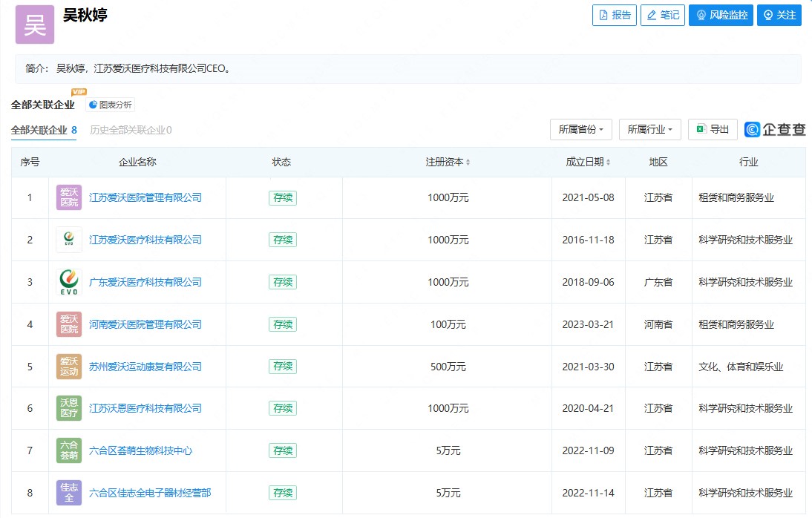Expand the 所属行业 dropdown
The height and width of the screenshot is (518, 812).
click(x=649, y=129)
